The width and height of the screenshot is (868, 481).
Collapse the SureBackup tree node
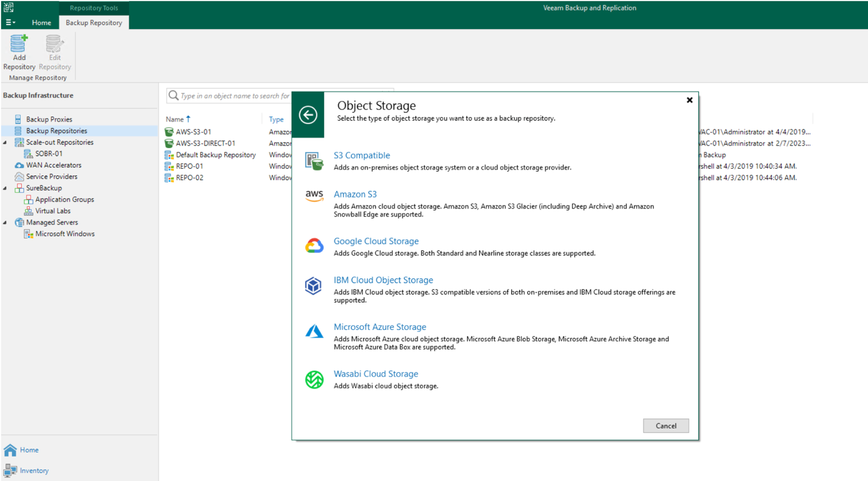5,188
